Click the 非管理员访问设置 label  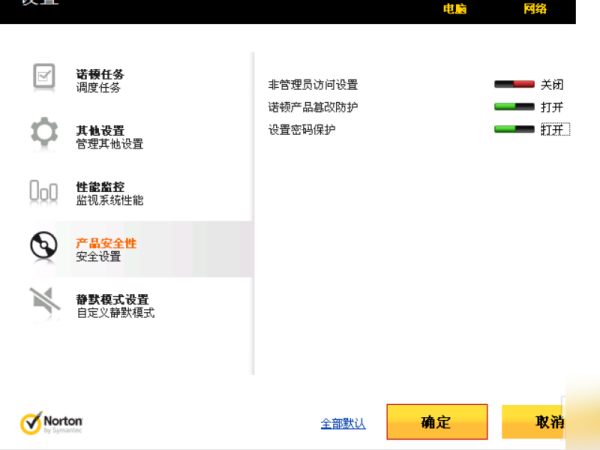coord(313,85)
